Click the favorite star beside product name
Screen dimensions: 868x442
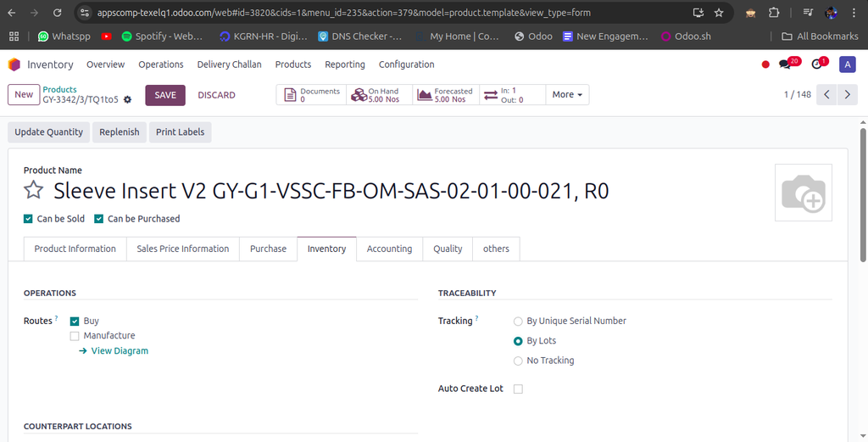click(x=33, y=190)
